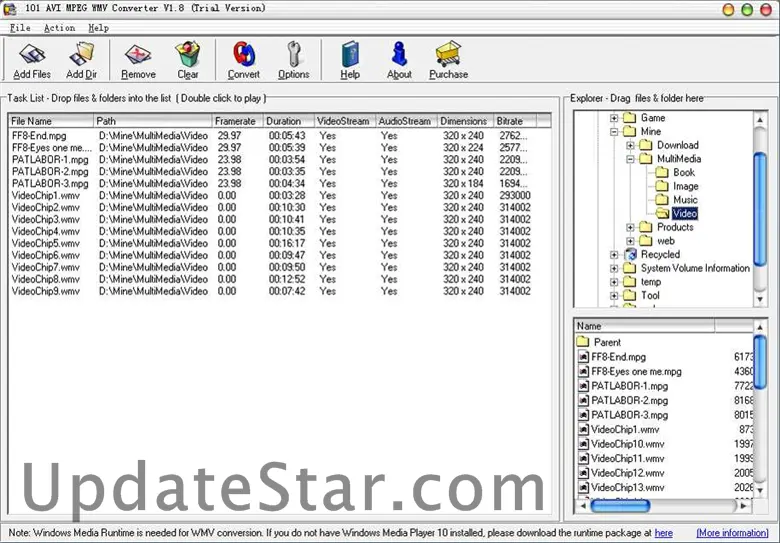Open the Options wrench icon
The width and height of the screenshot is (780, 543).
(x=293, y=61)
